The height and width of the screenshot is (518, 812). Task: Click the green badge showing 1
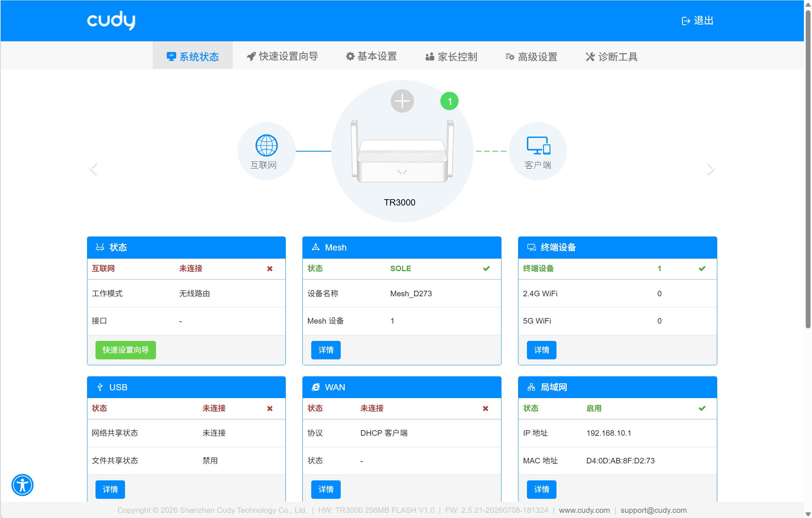pos(450,101)
